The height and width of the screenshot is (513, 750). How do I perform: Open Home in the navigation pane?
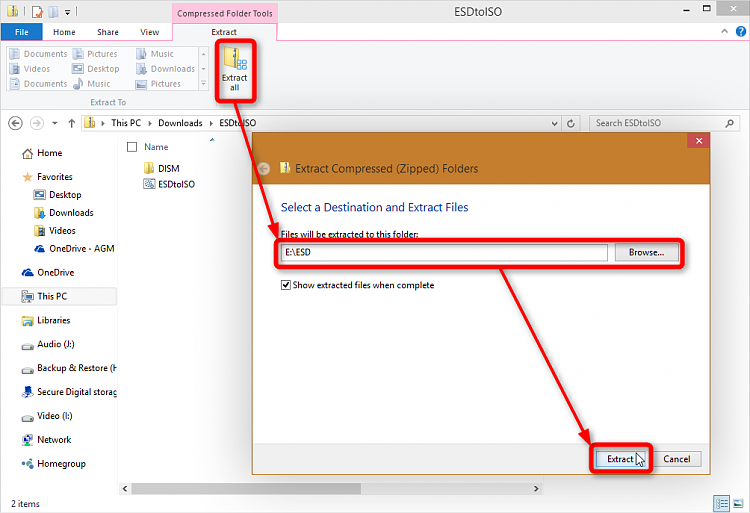(x=42, y=153)
